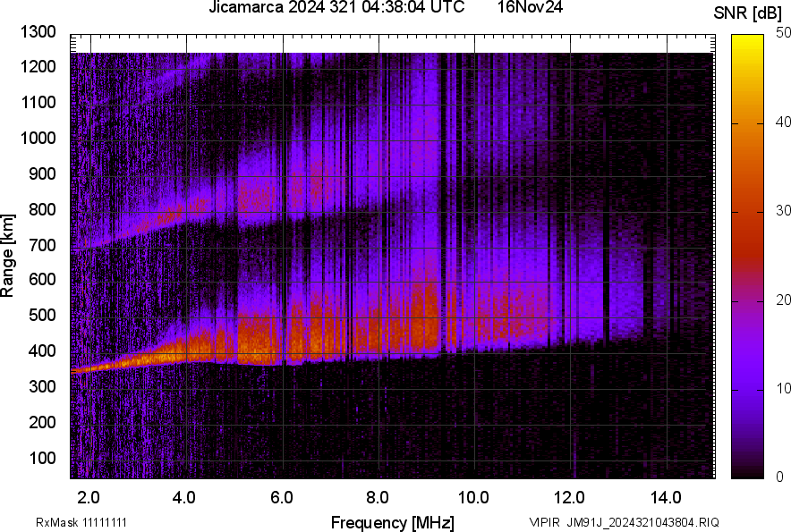The image size is (791, 532).
Task: Click the 16Nov24 date label
Action: (x=530, y=7)
